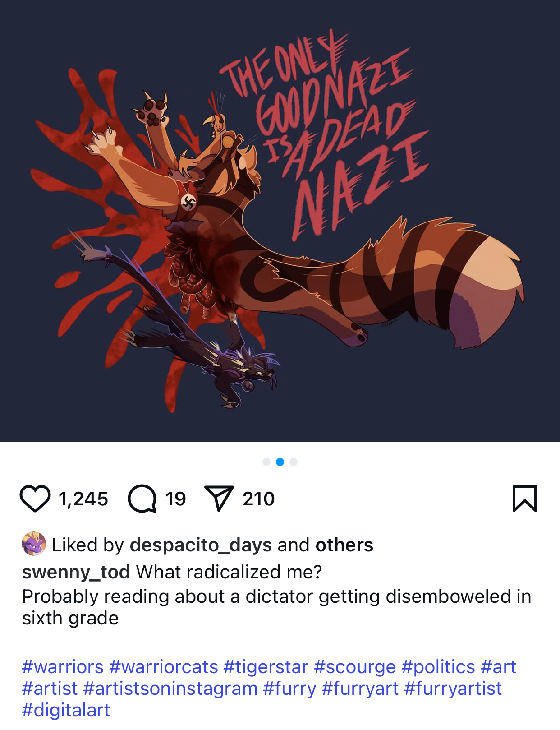This screenshot has height=730, width=560.
Task: Open #furryart hashtag
Action: [360, 688]
